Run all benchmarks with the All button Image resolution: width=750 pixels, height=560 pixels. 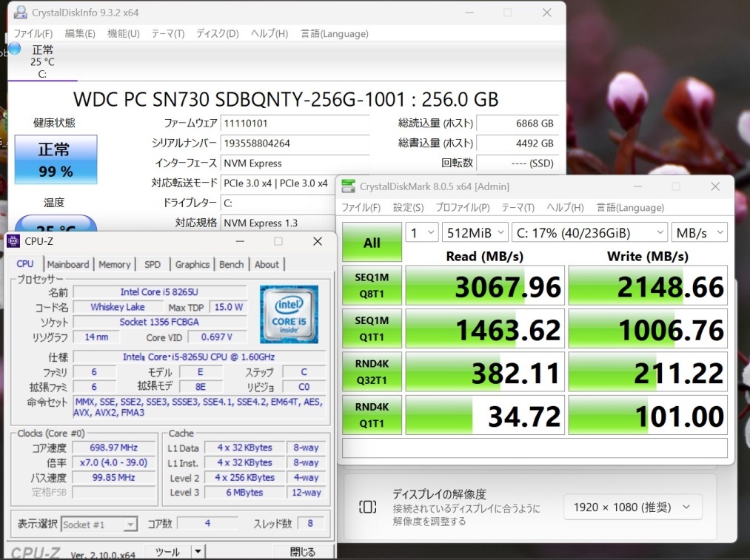(372, 242)
